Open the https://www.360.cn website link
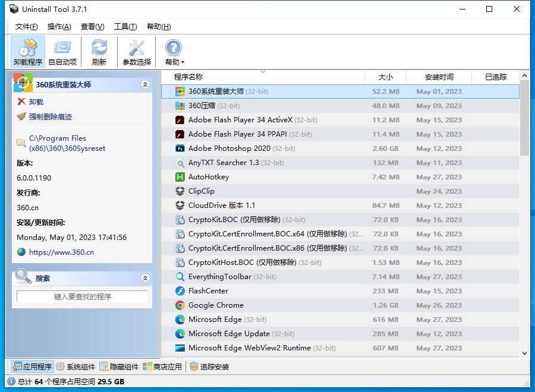535x392 pixels. [x=61, y=252]
